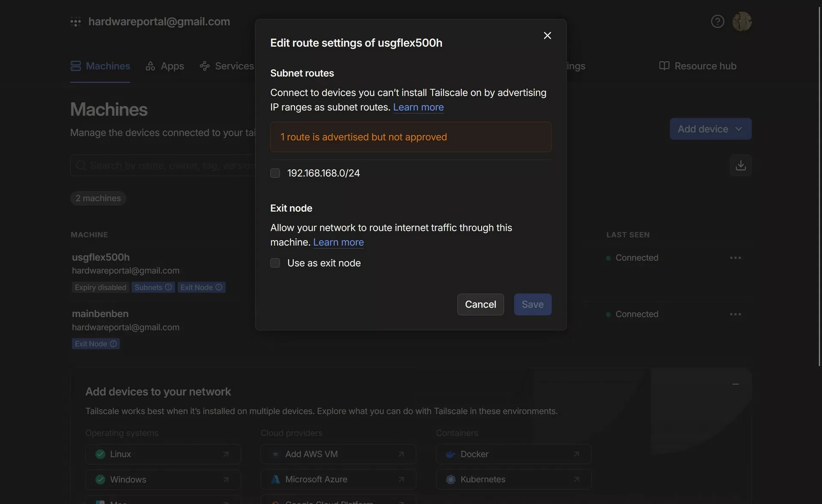Close the route settings dialog with X

pos(547,36)
